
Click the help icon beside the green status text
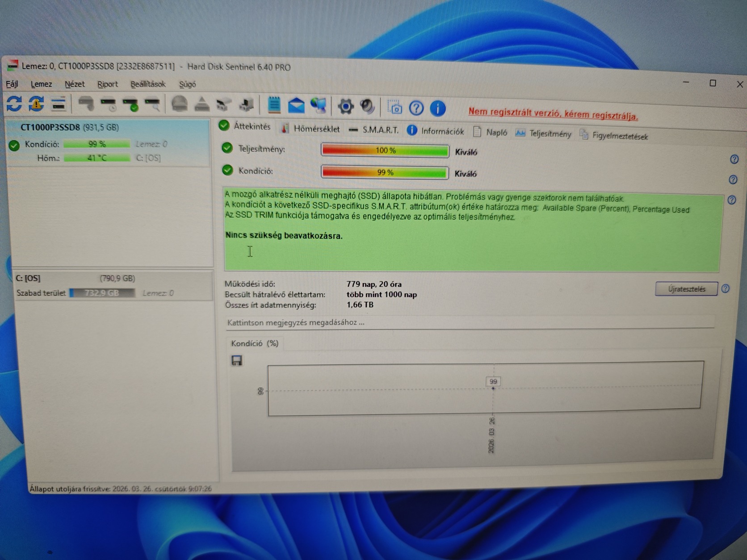[732, 200]
